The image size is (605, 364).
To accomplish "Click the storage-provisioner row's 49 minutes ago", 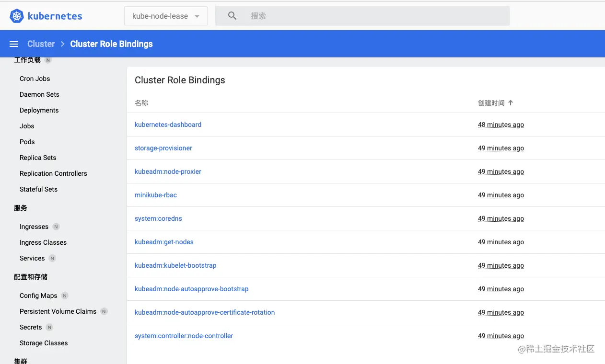I will click(501, 148).
